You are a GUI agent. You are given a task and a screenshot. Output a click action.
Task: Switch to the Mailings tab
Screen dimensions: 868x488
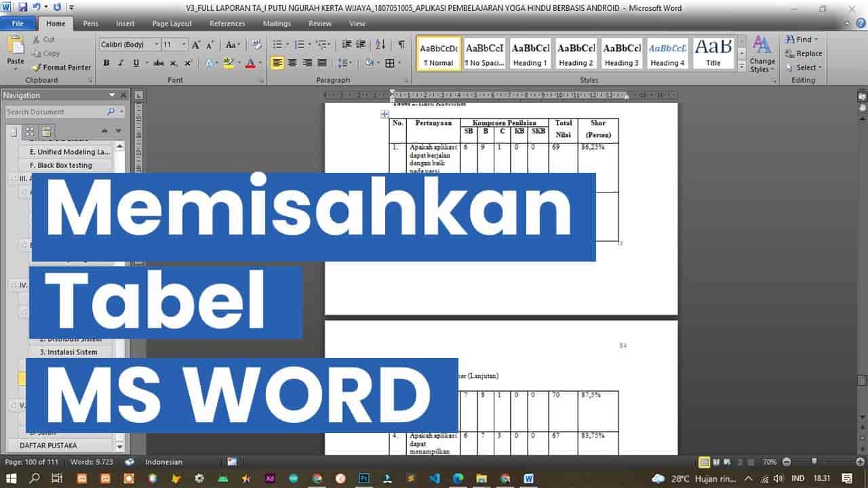[277, 24]
